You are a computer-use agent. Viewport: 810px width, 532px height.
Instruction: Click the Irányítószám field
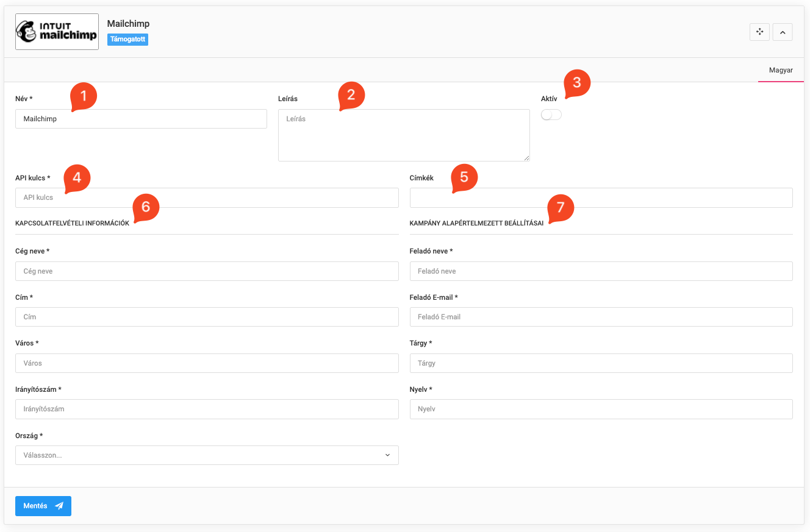[207, 409]
